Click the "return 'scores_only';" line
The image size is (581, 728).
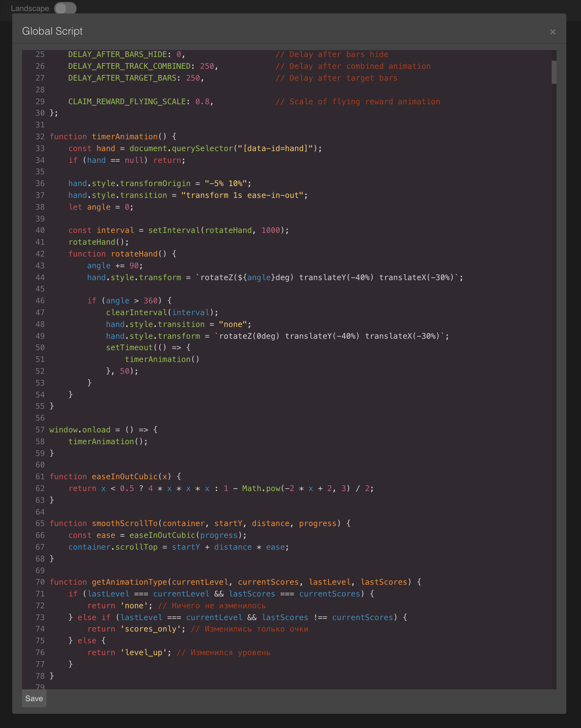point(198,629)
